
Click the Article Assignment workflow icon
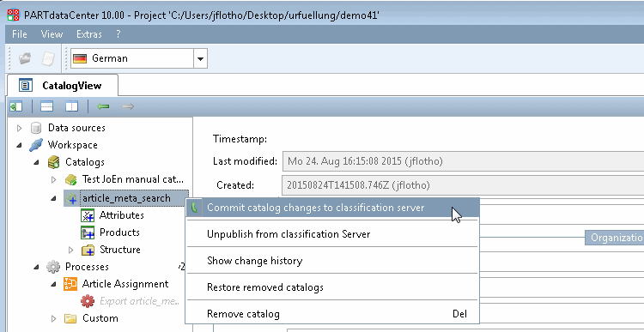tap(70, 284)
